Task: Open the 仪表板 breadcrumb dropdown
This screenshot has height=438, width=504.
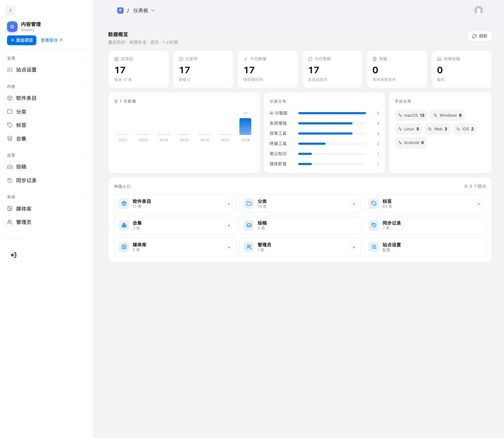Action: pos(144,11)
